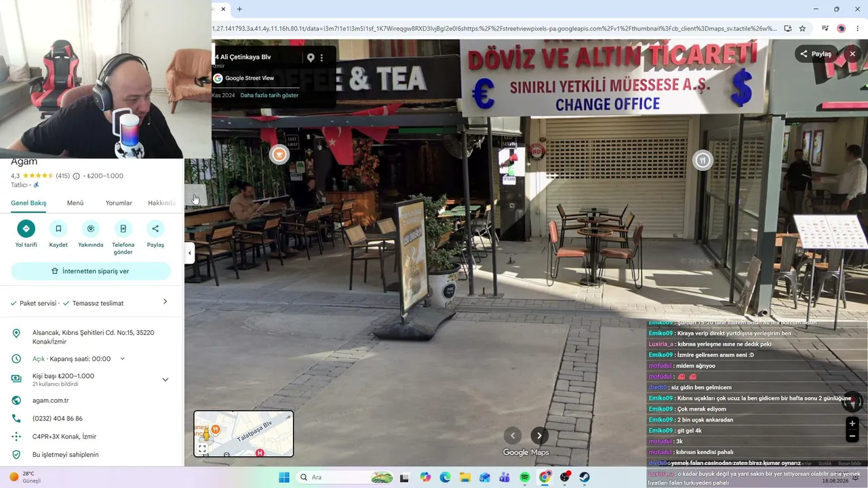Click the Chrome icon on the taskbar
This screenshot has height=488, width=868.
(545, 477)
